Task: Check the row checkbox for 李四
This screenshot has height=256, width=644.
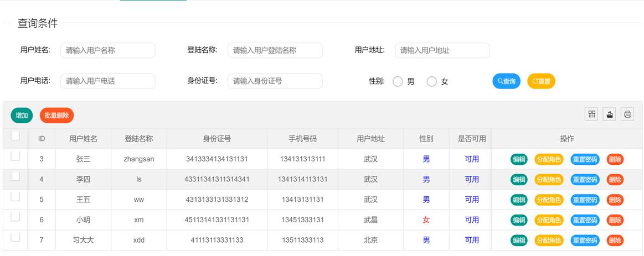Action: (x=15, y=176)
